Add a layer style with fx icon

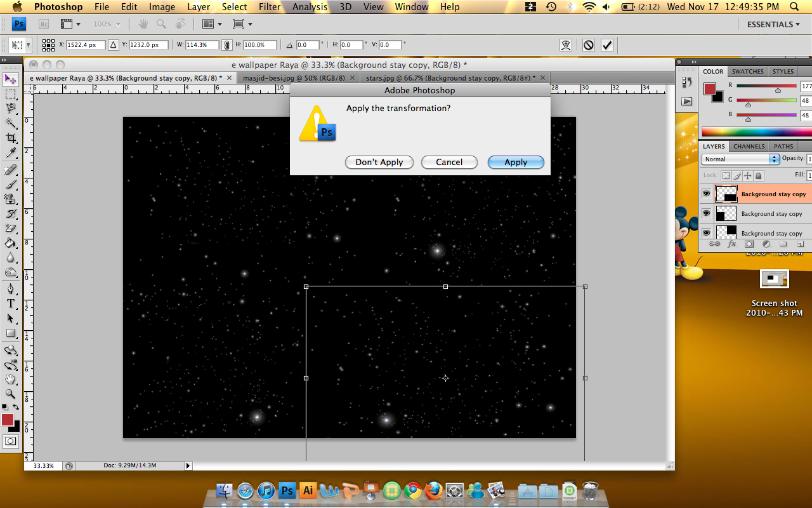pos(731,244)
